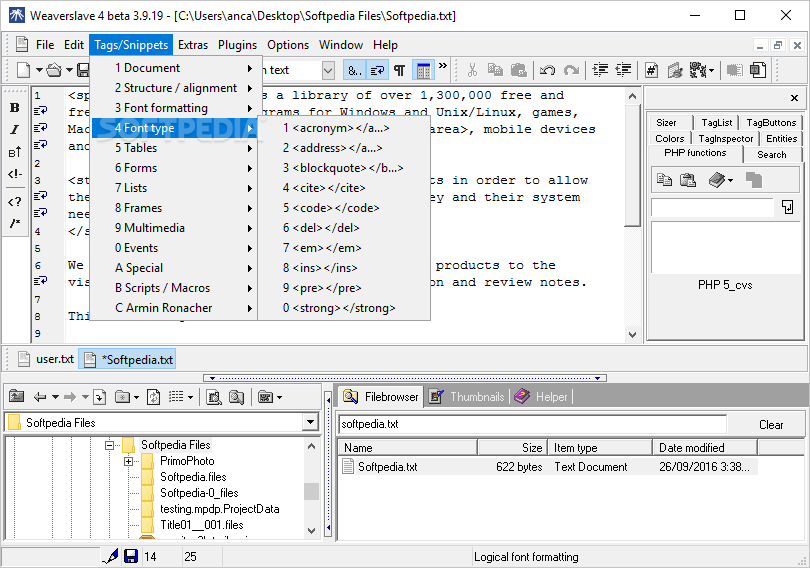The width and height of the screenshot is (810, 568).
Task: Toggle paragraph marks display button
Action: (399, 70)
